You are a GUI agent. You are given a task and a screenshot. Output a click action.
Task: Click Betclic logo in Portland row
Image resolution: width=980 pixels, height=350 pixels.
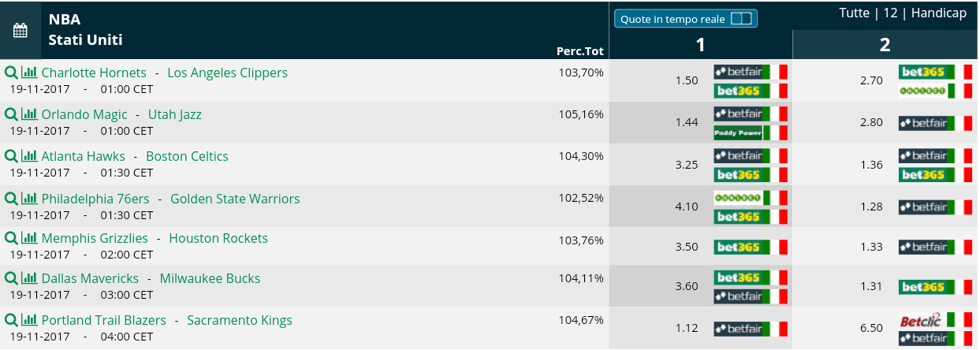[x=922, y=320]
